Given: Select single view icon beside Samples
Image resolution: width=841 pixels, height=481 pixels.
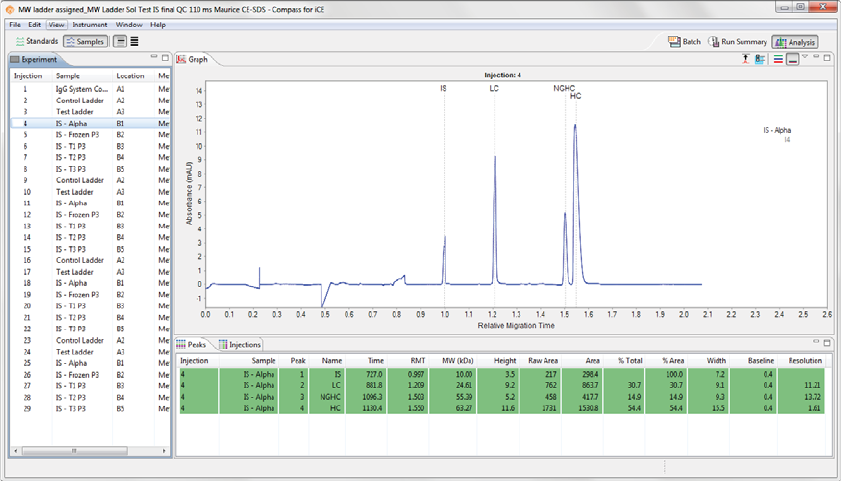Looking at the screenshot, I should click(120, 42).
